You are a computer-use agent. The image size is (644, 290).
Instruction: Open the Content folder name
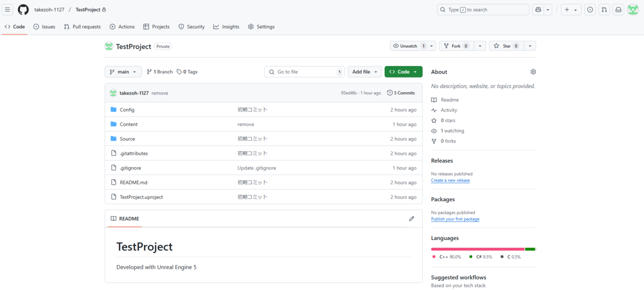coord(129,124)
